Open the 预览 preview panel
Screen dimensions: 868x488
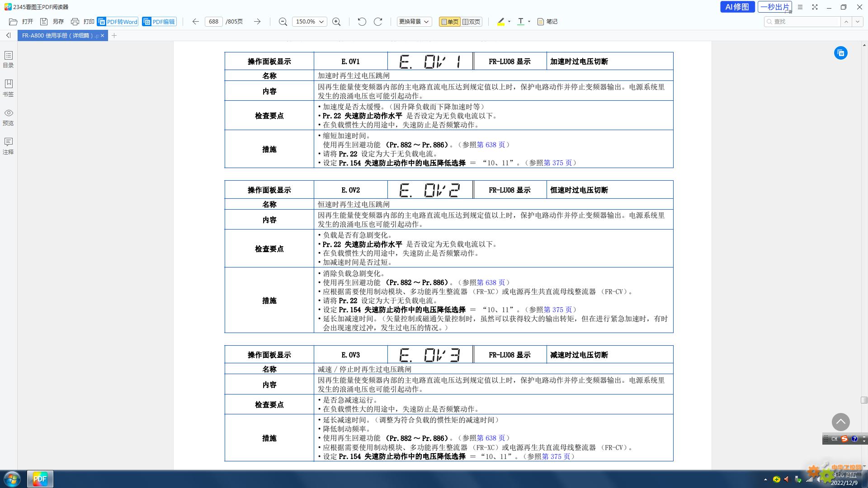(x=8, y=117)
